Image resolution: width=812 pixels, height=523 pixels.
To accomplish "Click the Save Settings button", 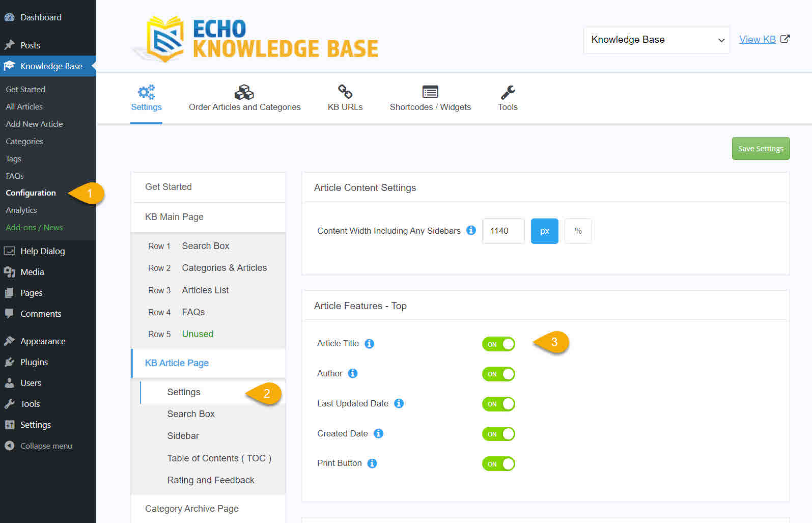I will 761,149.
